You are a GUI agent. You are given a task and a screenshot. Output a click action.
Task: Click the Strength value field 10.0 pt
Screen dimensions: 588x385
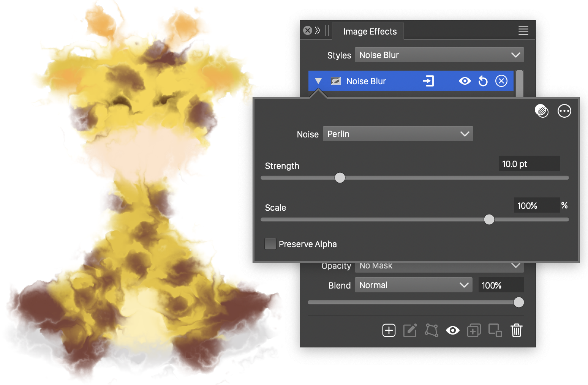(529, 164)
